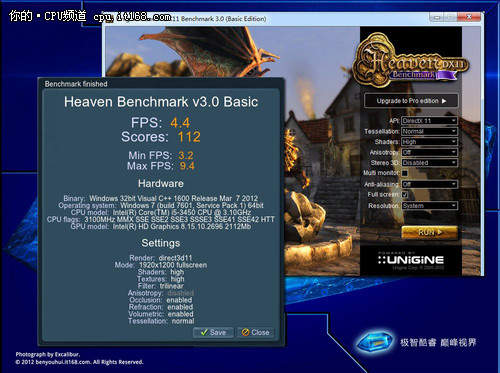
Task: Expand the Stereo 3D Disabled dropdown
Action: point(429,163)
